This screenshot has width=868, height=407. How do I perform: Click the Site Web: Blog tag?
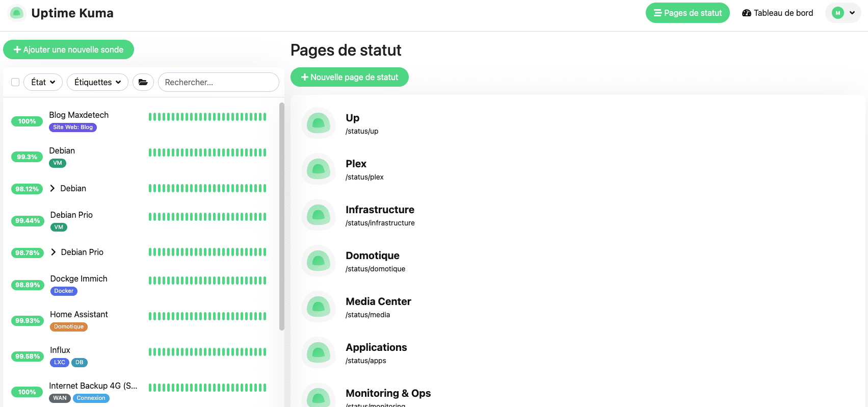[x=73, y=128]
